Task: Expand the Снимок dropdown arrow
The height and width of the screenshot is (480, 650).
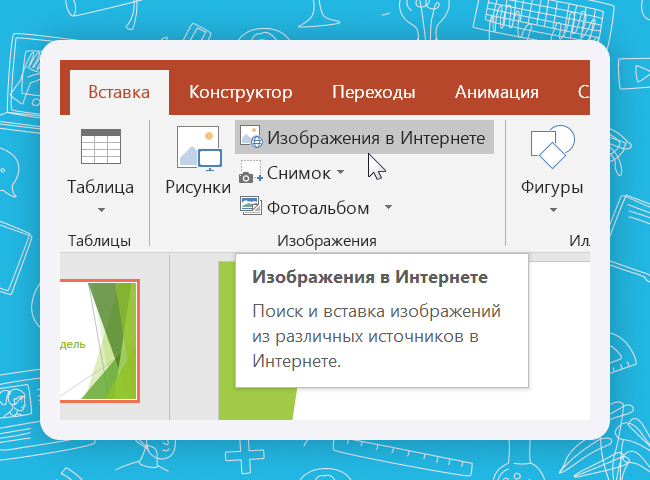Action: [340, 172]
